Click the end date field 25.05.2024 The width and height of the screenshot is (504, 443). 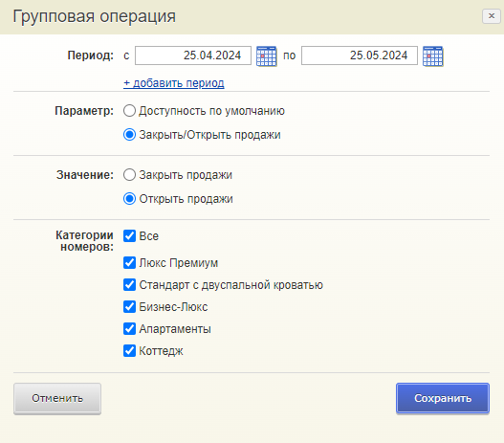(360, 55)
